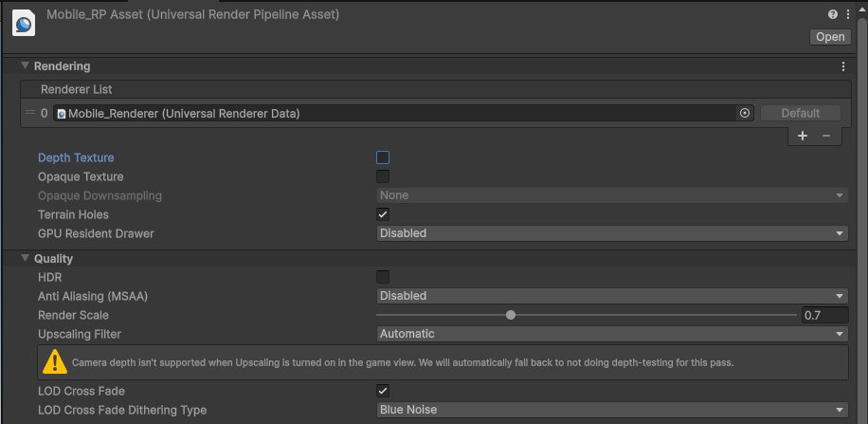
Task: Remove renderer with the minus button
Action: click(826, 136)
